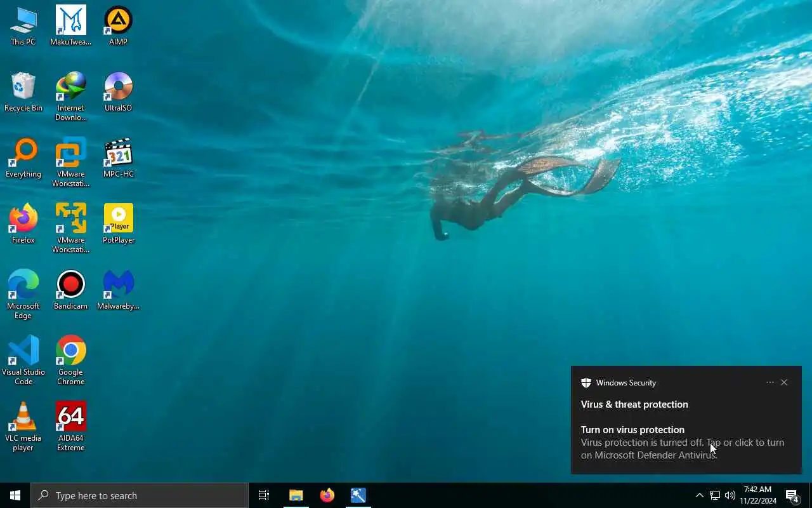Click the Windows Security shield icon
This screenshot has height=508, width=812.
pyautogui.click(x=586, y=382)
